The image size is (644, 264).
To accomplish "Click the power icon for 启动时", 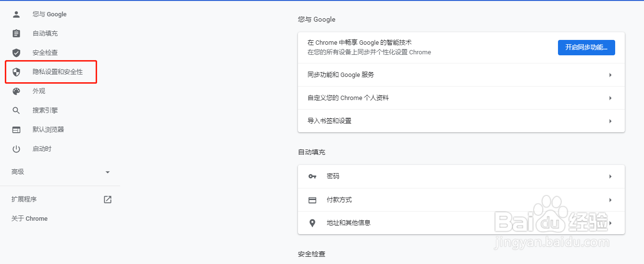I will pyautogui.click(x=16, y=149).
